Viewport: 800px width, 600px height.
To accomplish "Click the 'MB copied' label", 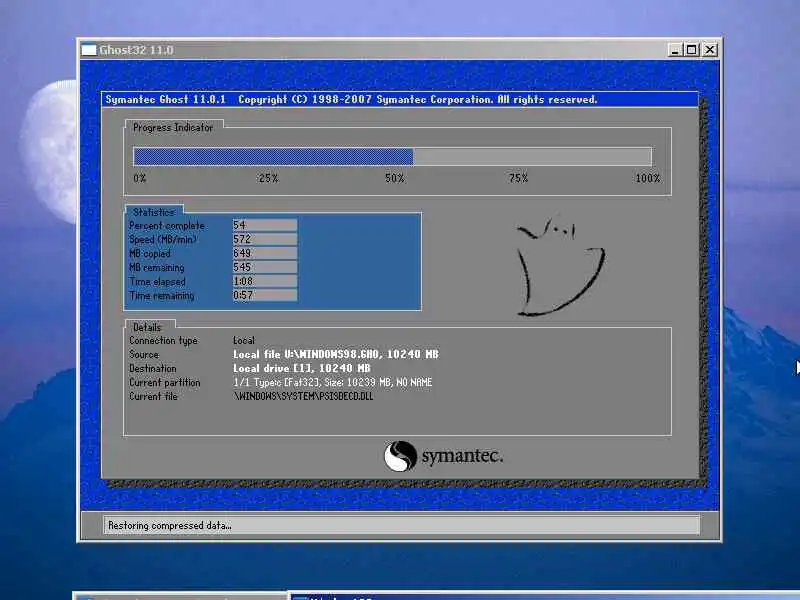I will point(149,254).
